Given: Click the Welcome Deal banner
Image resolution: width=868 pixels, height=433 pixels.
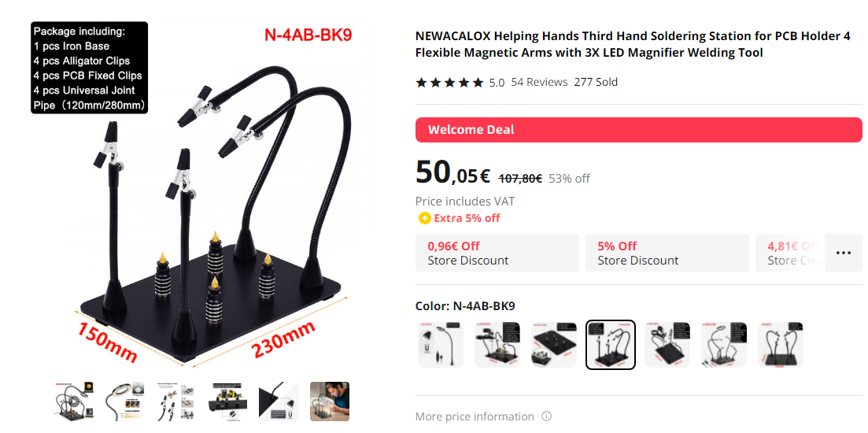Looking at the screenshot, I should (x=639, y=130).
